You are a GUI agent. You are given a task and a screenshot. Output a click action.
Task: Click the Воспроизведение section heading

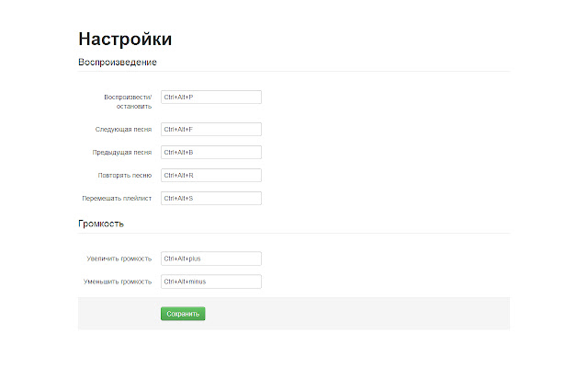[118, 63]
